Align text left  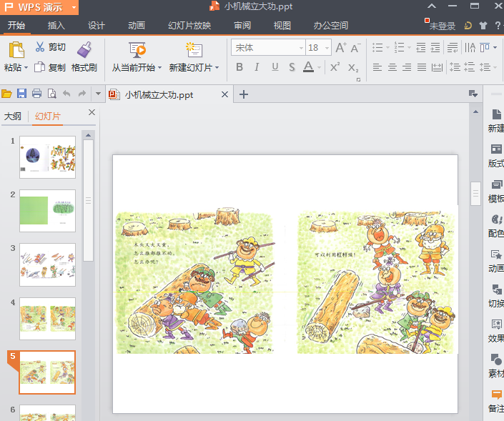(x=377, y=67)
